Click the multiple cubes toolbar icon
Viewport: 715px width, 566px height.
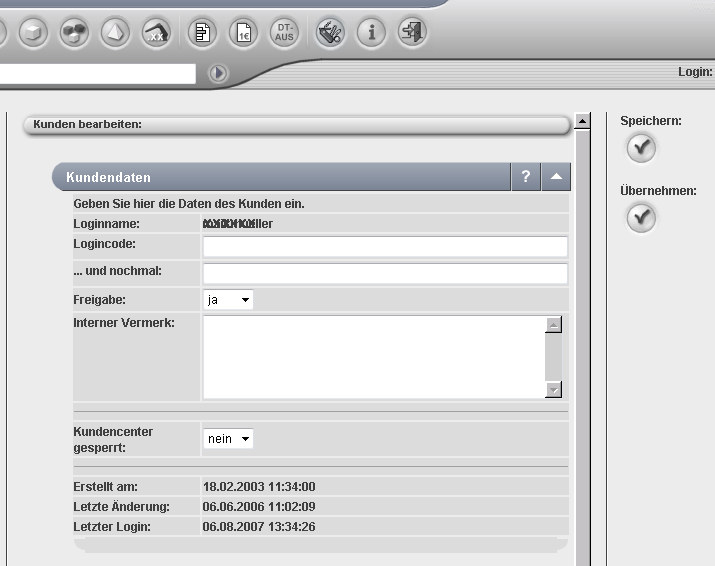coord(74,32)
